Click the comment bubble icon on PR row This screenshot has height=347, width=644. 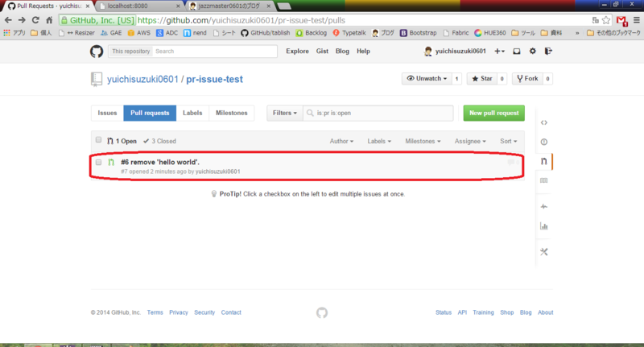510,162
